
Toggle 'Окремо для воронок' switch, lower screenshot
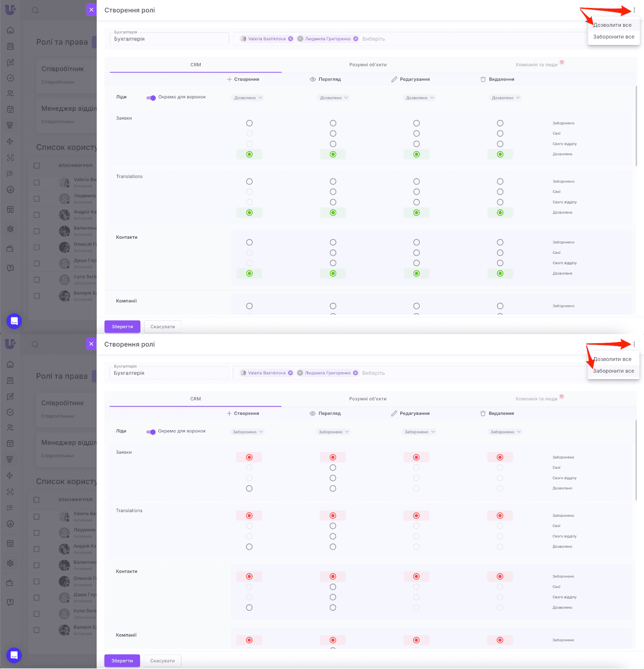click(x=151, y=432)
